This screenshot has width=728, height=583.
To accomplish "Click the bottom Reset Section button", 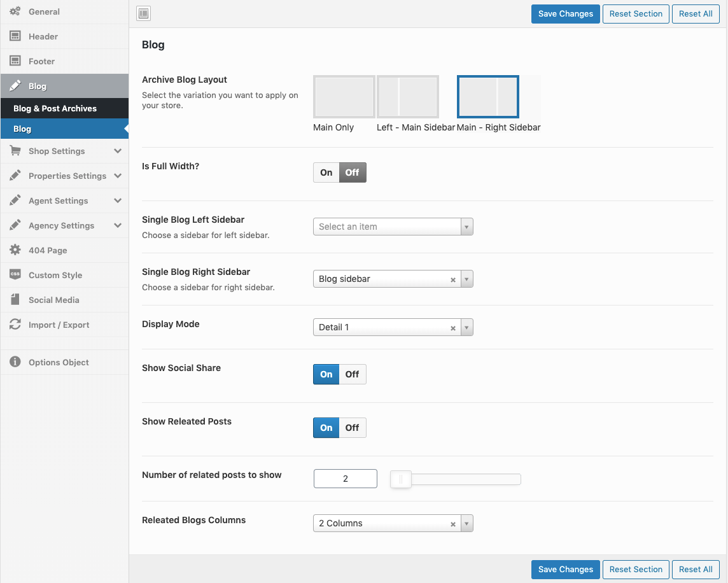I will click(x=636, y=569).
